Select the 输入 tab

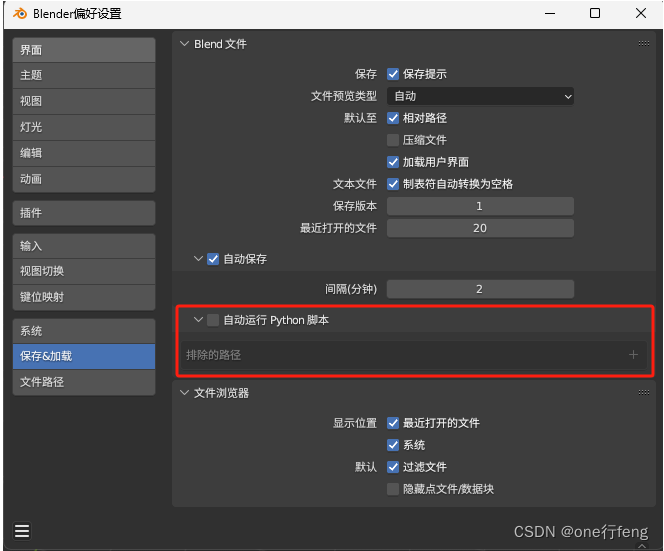pyautogui.click(x=84, y=246)
